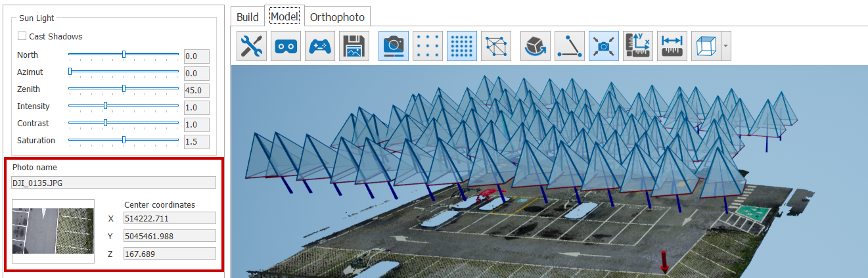The image size is (868, 278).
Task: Click the North value field
Action: pyautogui.click(x=196, y=57)
